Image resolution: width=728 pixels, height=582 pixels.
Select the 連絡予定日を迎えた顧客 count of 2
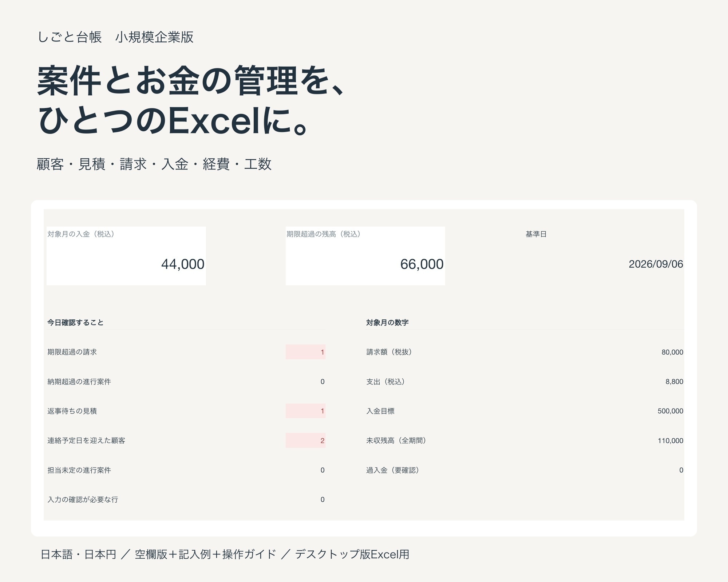point(305,441)
